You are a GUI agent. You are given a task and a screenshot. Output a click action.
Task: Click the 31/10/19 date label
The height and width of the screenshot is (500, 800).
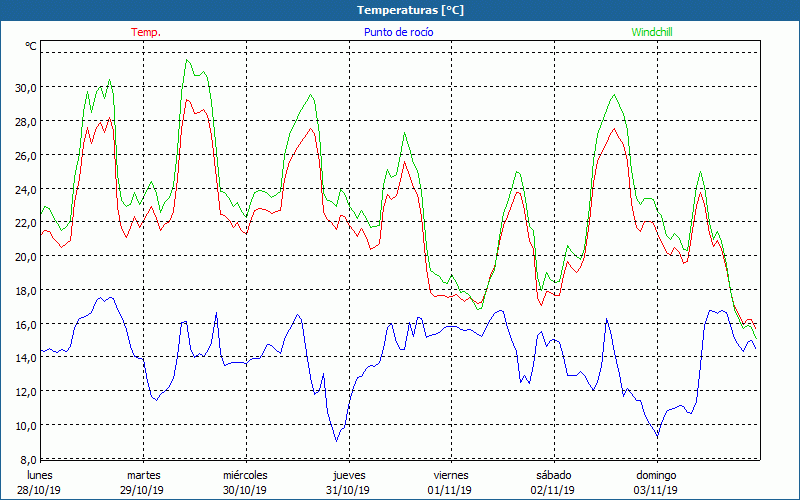[x=348, y=490]
